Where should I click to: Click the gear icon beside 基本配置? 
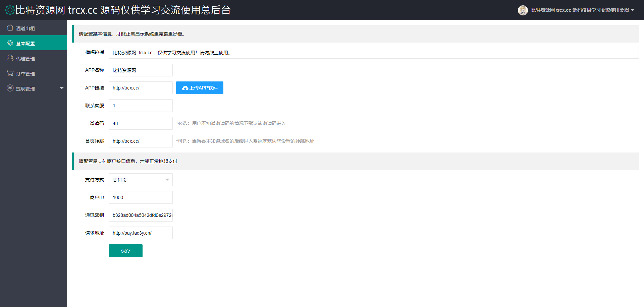click(x=10, y=43)
